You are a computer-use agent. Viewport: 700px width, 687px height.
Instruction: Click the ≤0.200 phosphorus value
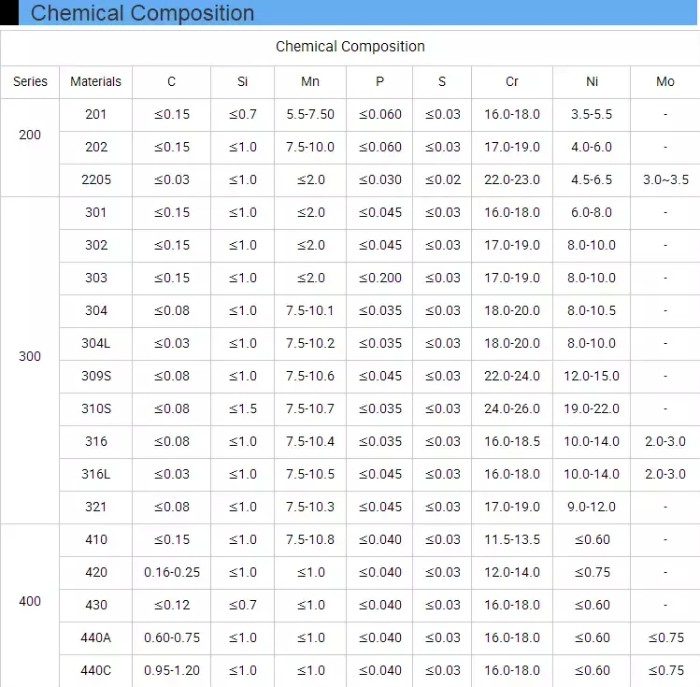coord(380,278)
